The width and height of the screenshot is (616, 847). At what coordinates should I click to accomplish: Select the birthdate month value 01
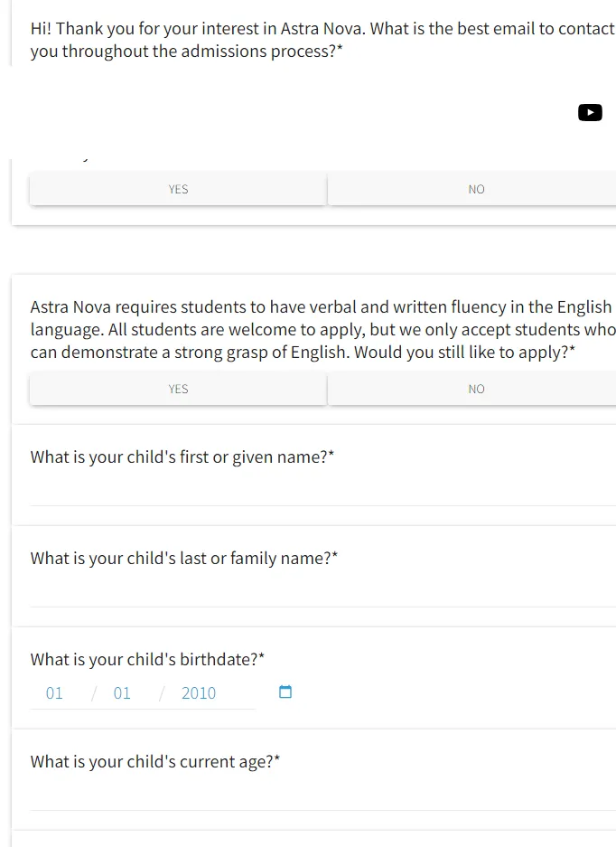(x=54, y=693)
